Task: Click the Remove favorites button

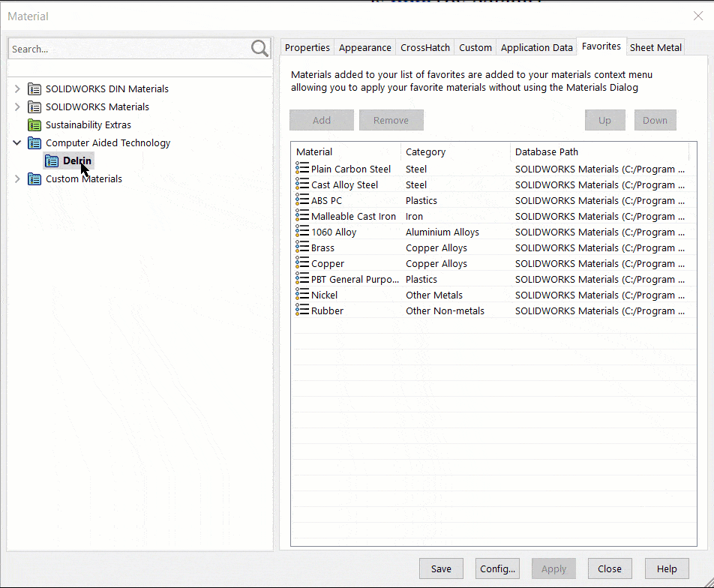Action: 391,120
